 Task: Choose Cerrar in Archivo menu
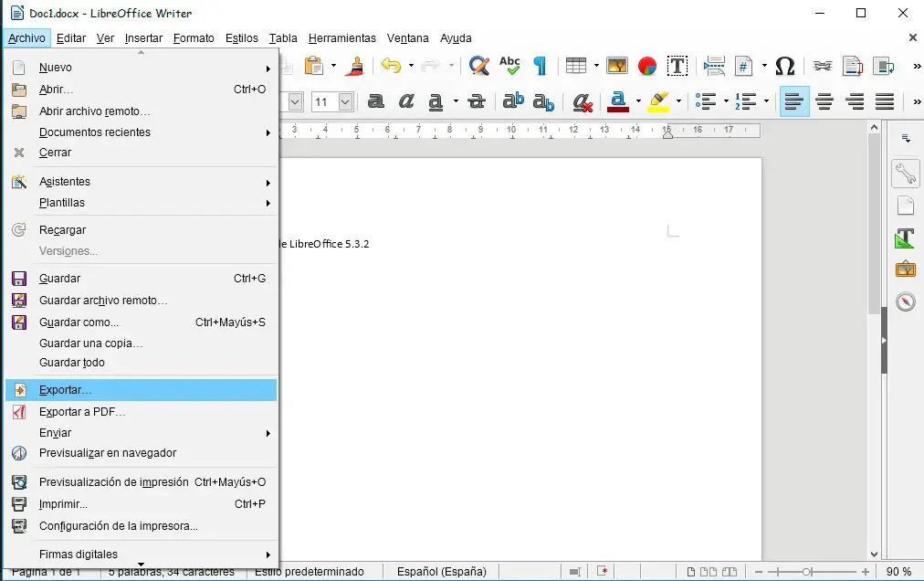coord(141,153)
